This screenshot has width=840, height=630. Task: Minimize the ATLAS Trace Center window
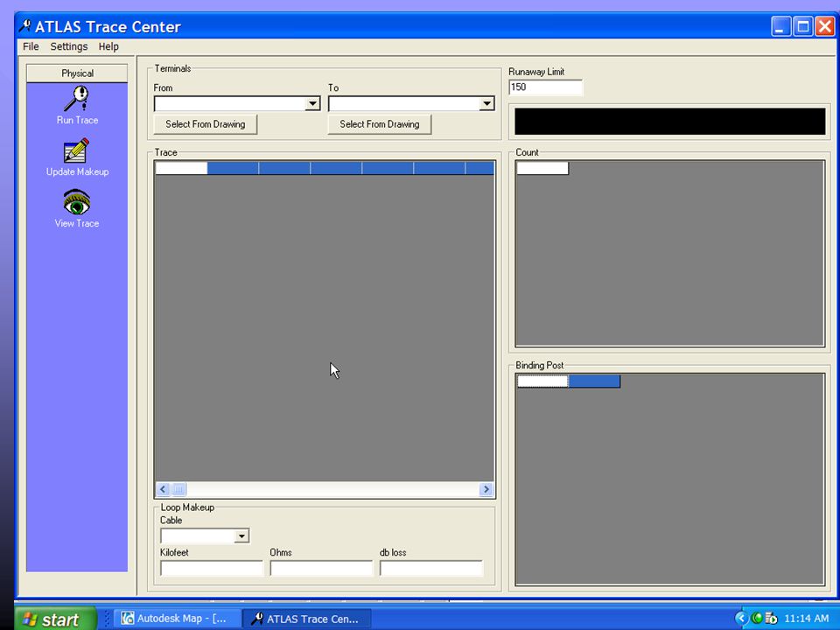pos(780,26)
